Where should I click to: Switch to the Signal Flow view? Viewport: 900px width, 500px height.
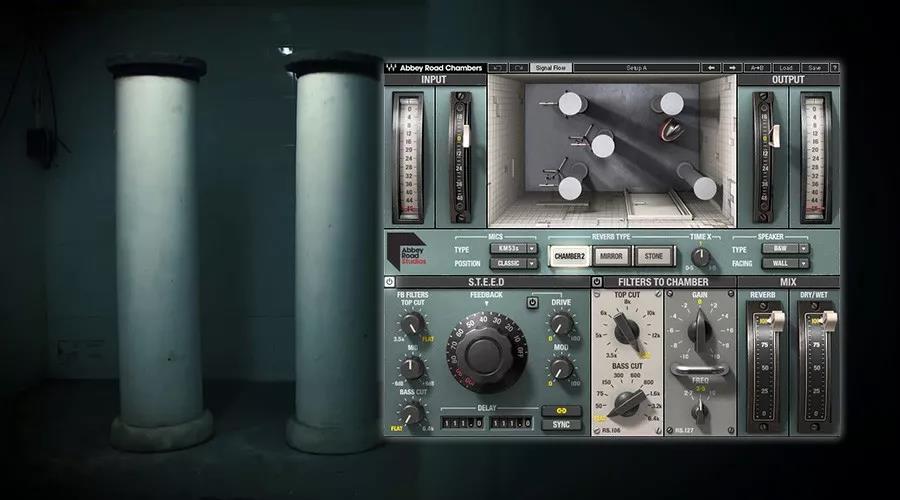coord(550,68)
